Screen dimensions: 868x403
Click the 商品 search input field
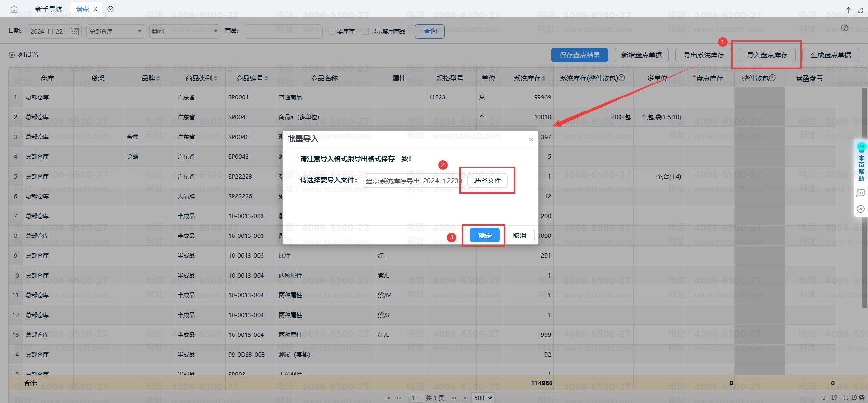coord(283,31)
